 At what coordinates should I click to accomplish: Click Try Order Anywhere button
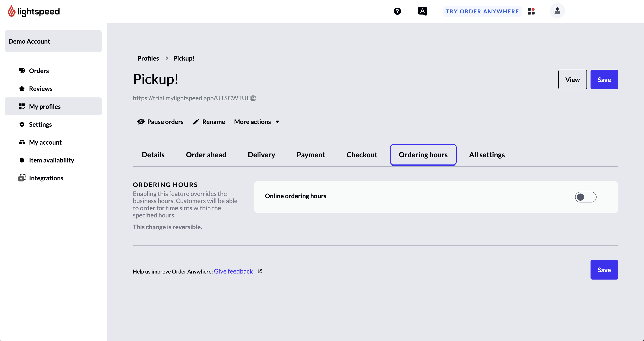(x=482, y=11)
